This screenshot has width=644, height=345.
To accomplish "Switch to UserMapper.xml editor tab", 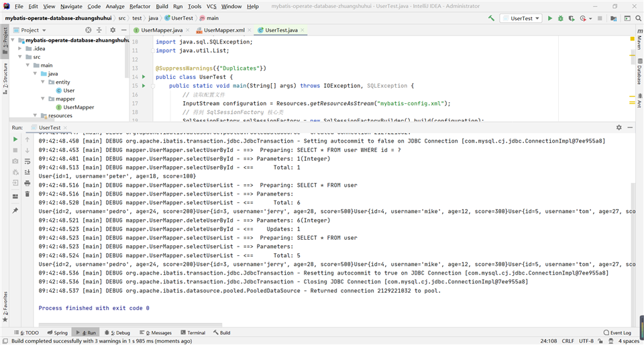I will [224, 30].
